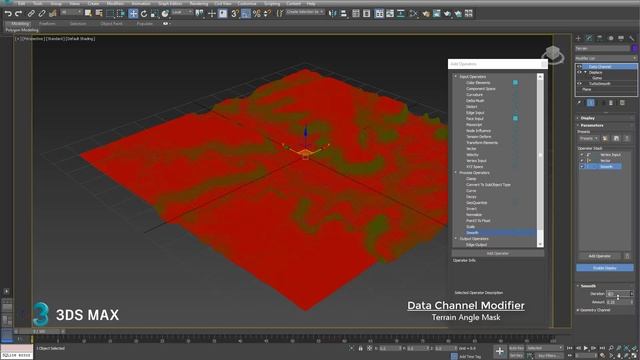Screen dimensions: 640x360
Task: Click Add Operator button in Parameters rollout
Action: [x=600, y=256]
